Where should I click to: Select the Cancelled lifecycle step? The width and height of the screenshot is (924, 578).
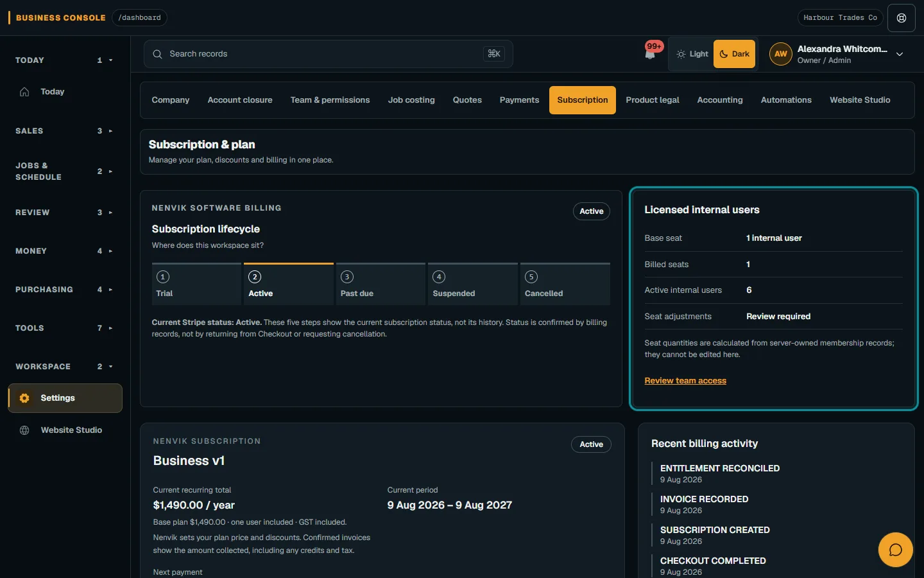click(565, 284)
